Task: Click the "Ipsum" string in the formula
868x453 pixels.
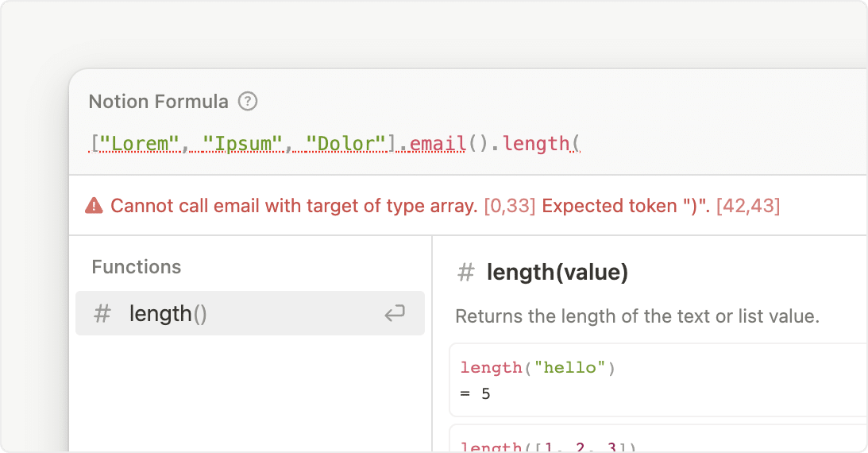Action: pos(242,144)
